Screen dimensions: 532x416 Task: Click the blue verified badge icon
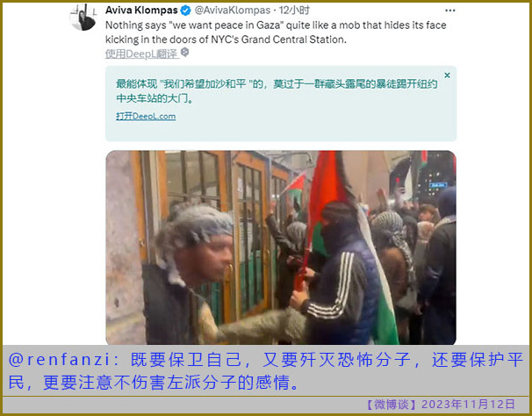coord(185,11)
